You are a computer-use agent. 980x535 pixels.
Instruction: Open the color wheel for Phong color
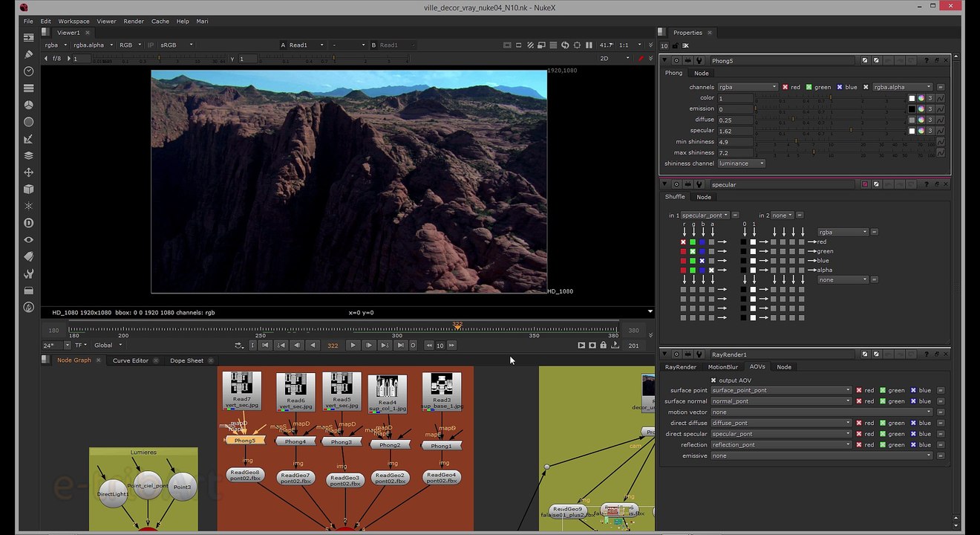pyautogui.click(x=921, y=98)
